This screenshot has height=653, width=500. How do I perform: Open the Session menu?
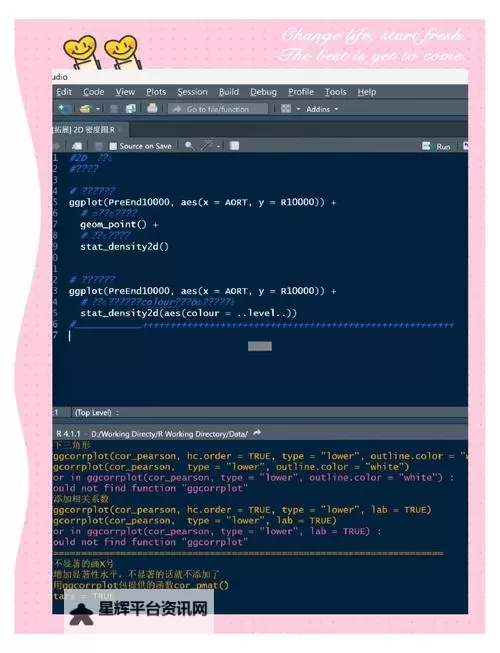(x=192, y=92)
